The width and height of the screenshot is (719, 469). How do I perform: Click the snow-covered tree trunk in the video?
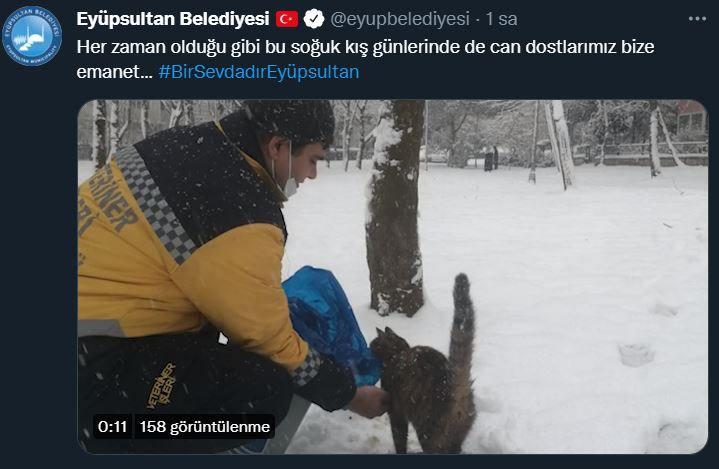396,208
